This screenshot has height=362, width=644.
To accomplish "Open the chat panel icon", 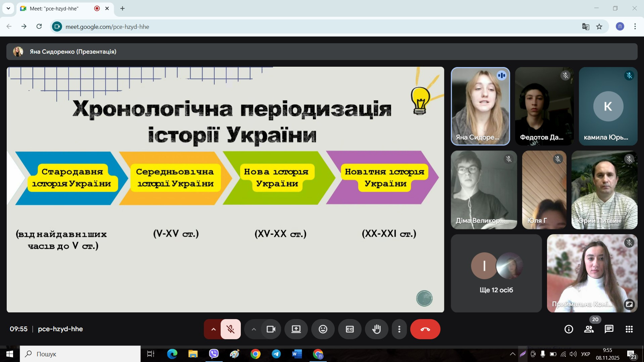I will (609, 329).
